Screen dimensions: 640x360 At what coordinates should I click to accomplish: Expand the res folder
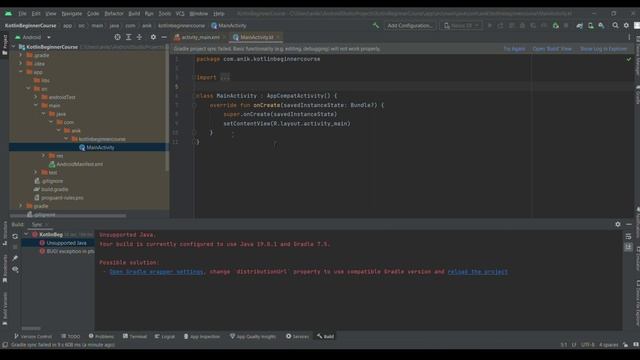tap(43, 156)
